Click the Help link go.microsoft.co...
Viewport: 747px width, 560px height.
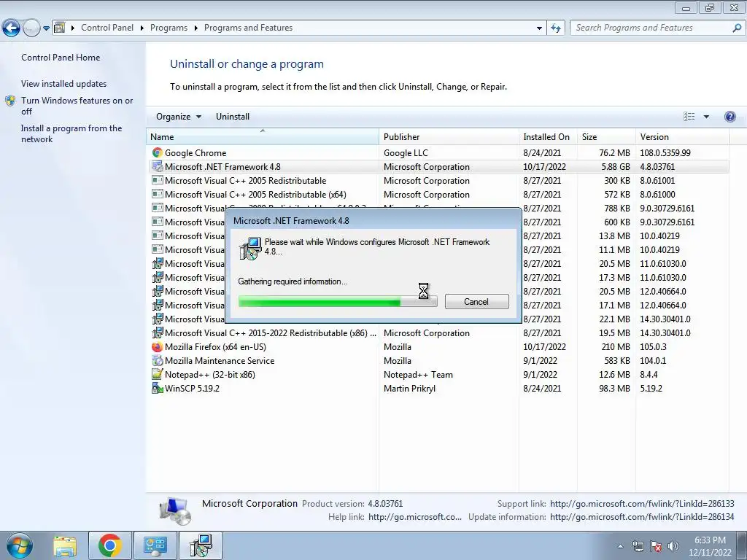click(414, 517)
